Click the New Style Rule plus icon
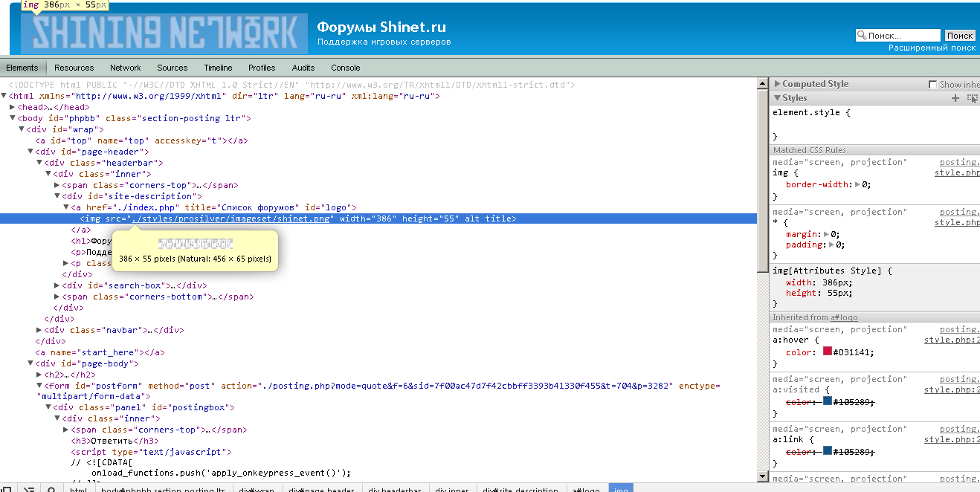 (955, 98)
